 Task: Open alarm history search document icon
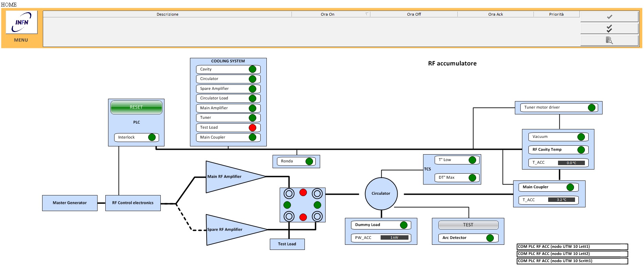(x=609, y=41)
